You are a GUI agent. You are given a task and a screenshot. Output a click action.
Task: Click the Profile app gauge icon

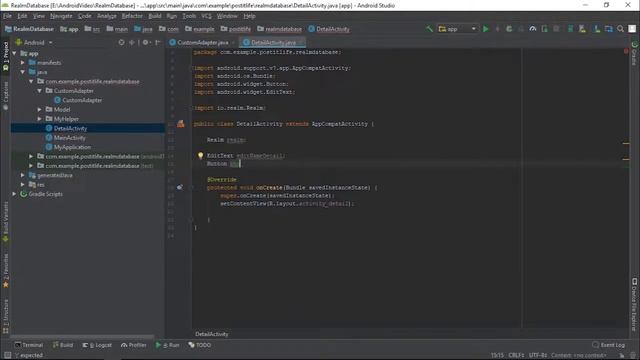pyautogui.click(x=533, y=29)
